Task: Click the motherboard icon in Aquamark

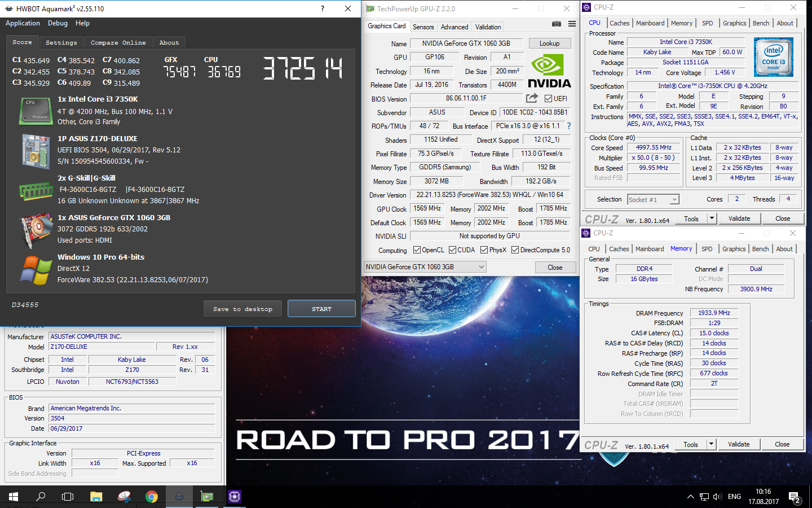Action: click(x=36, y=151)
